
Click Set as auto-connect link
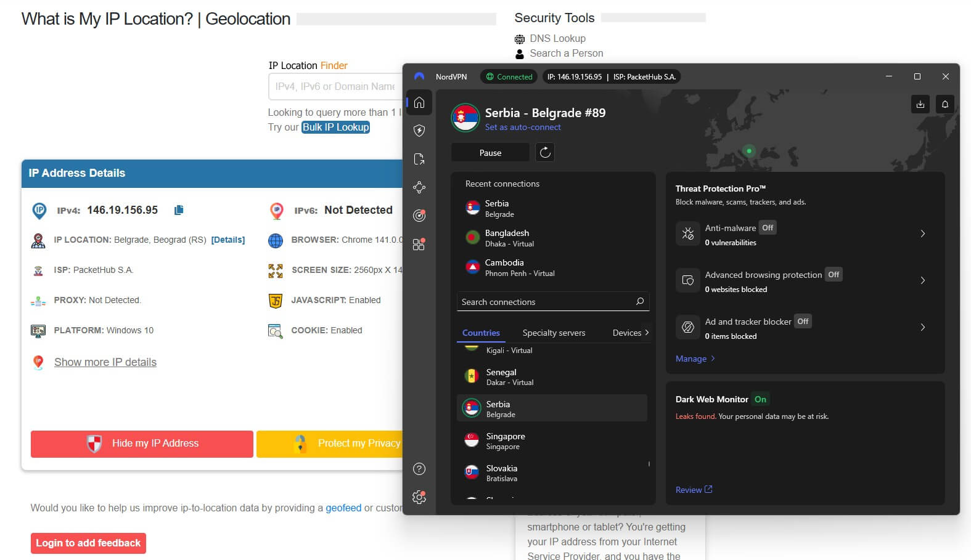coord(523,127)
